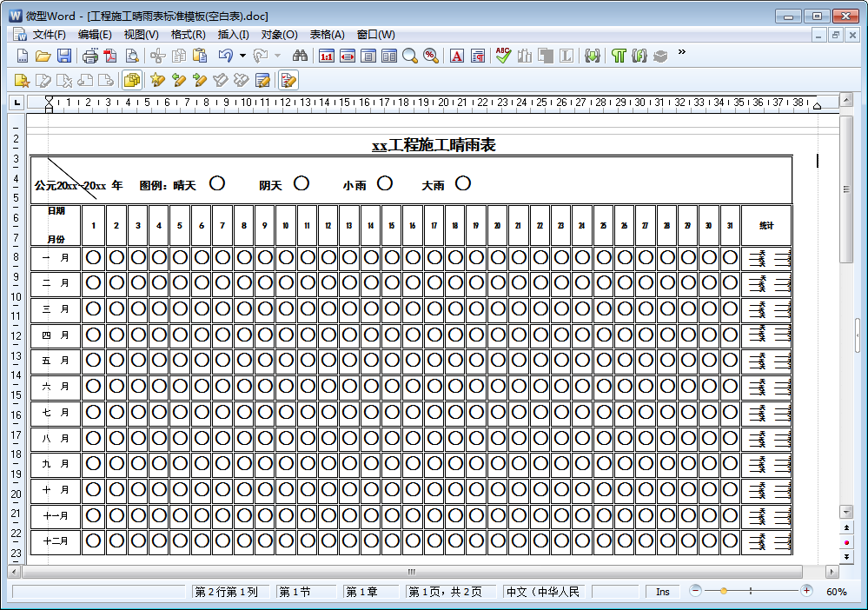Toggle formatting marks pilcrow icon
The height and width of the screenshot is (610, 868).
click(x=619, y=56)
